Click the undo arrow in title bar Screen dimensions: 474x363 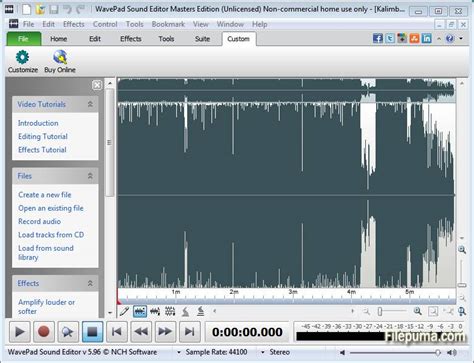[x=67, y=9]
